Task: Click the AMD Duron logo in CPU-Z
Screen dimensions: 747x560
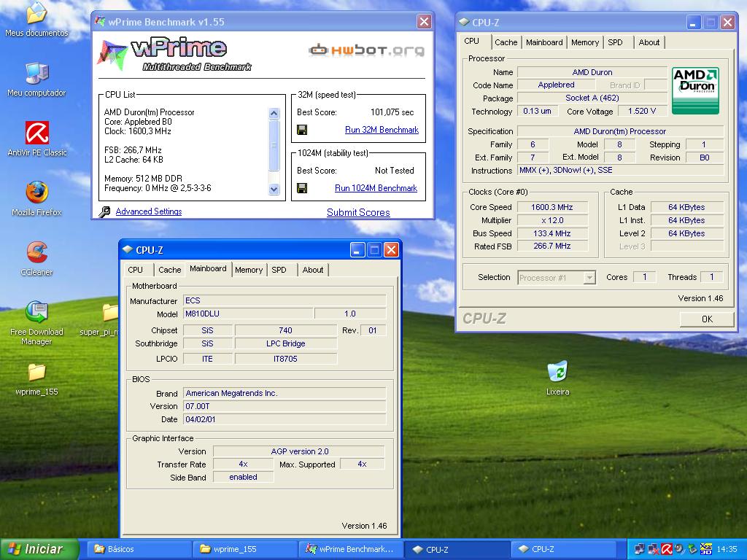Action: (695, 90)
